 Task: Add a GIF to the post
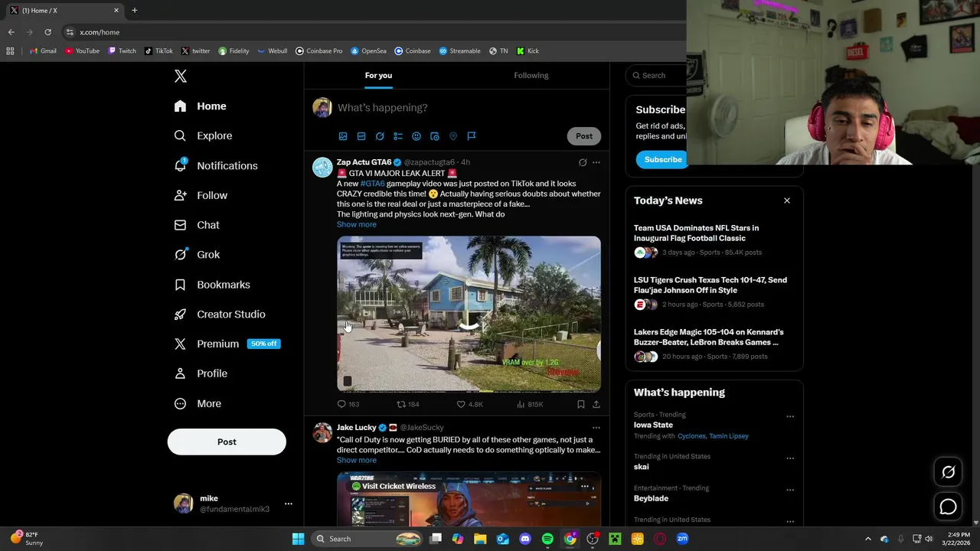[361, 136]
